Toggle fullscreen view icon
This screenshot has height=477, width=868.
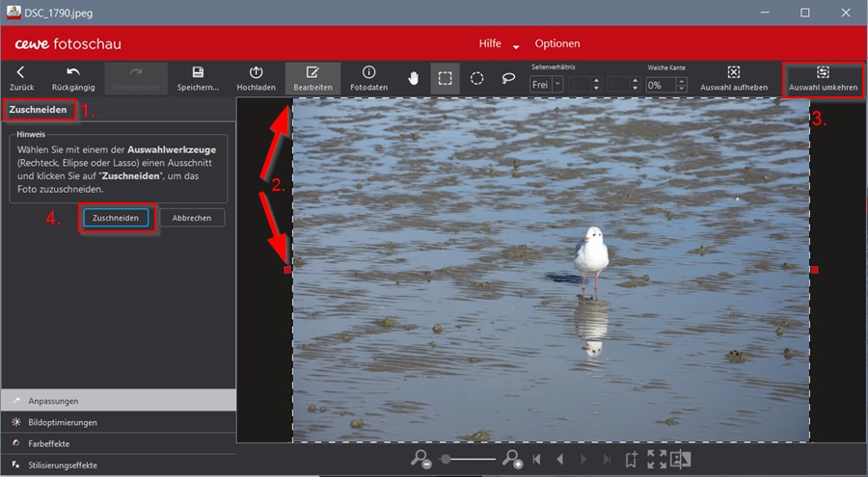[x=657, y=460]
